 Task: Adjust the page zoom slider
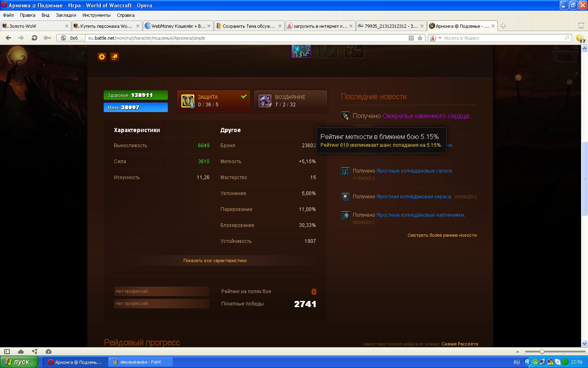[x=542, y=352]
